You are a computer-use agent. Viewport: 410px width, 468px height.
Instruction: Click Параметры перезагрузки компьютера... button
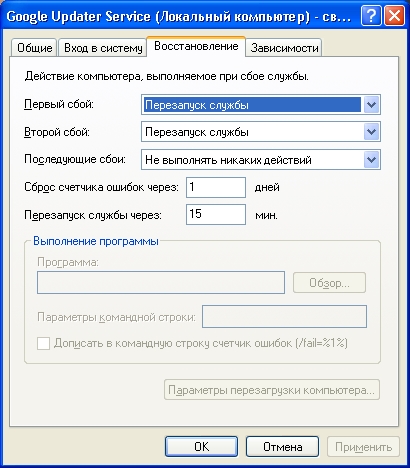click(272, 390)
